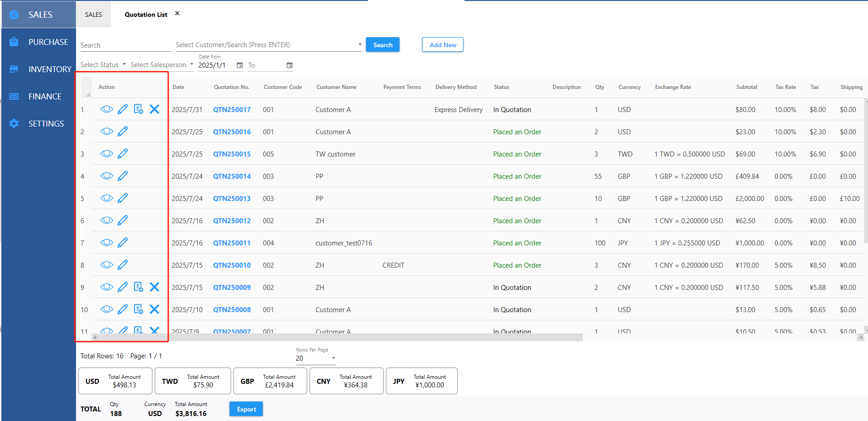Open the Select Customer combo box arrow
Image resolution: width=868 pixels, height=421 pixels.
[360, 45]
